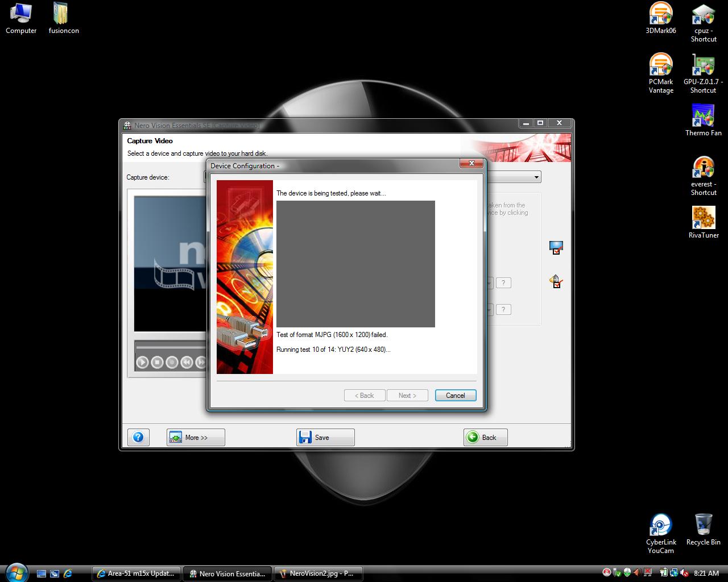
Task: Launch Thermo Fan desktop icon
Action: coord(704,120)
